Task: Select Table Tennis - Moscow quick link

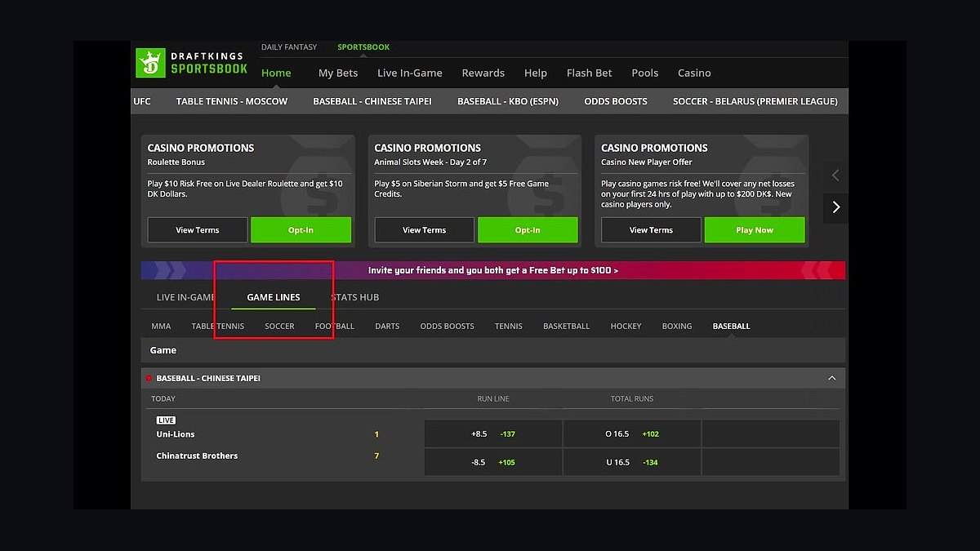Action: pyautogui.click(x=232, y=101)
